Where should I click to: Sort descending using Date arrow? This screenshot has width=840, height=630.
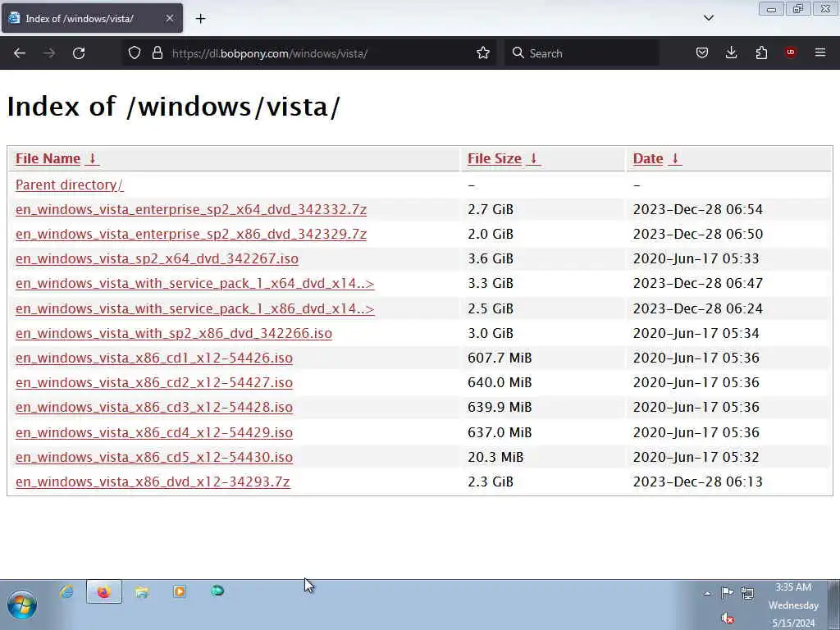pos(675,158)
